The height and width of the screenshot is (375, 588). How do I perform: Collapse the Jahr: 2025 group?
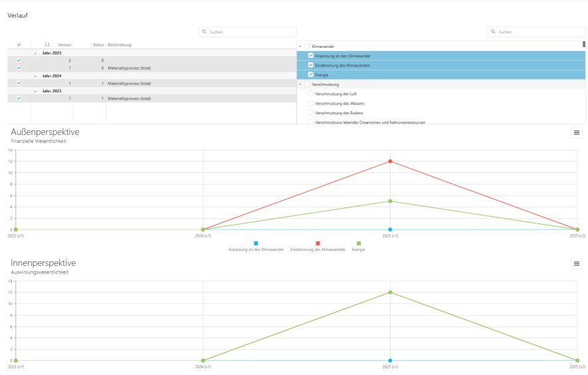tap(35, 53)
